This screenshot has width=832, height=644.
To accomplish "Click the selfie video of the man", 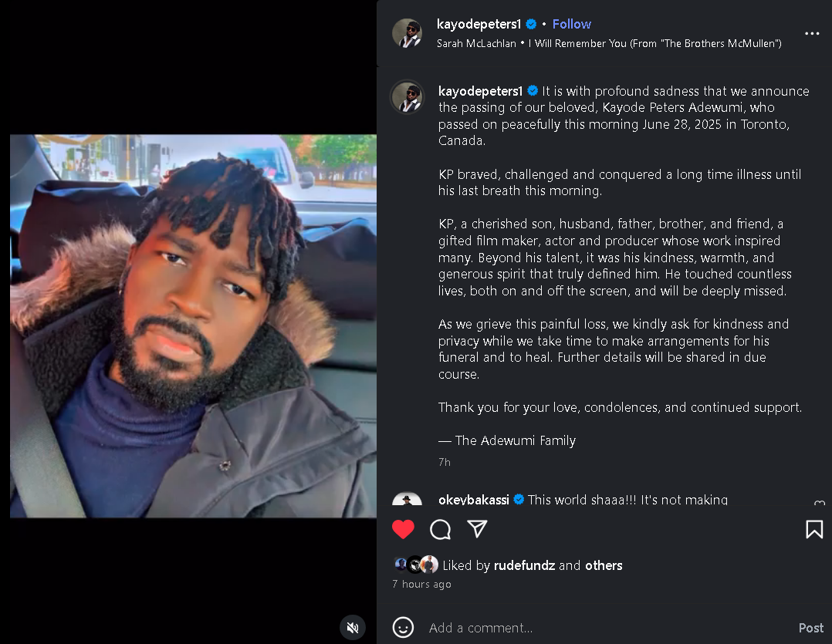I will click(x=193, y=325).
